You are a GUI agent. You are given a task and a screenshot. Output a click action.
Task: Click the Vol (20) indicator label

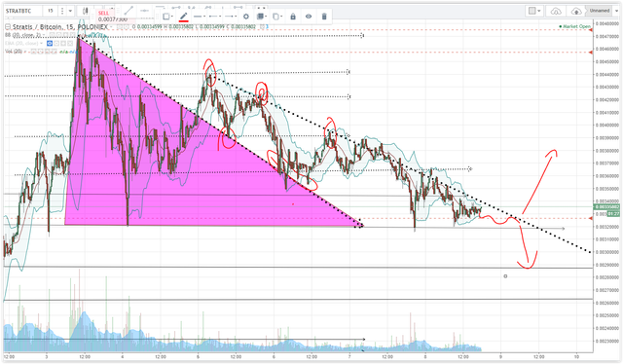13,52
